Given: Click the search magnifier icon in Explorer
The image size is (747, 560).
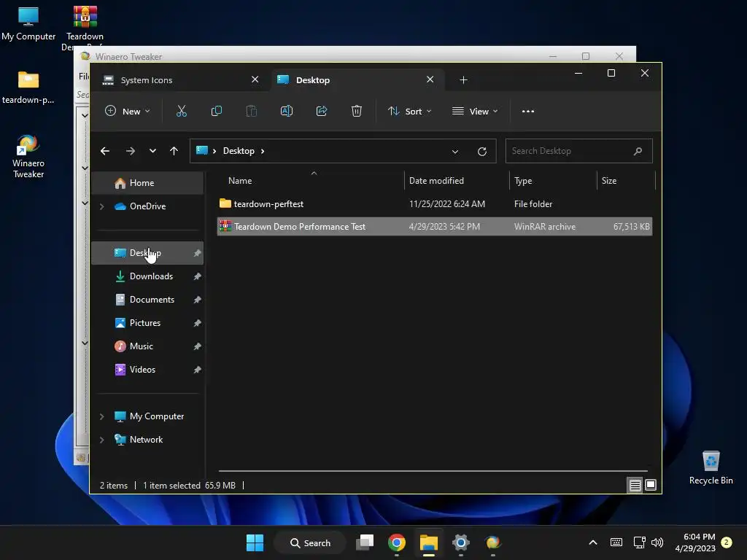Looking at the screenshot, I should pyautogui.click(x=638, y=151).
